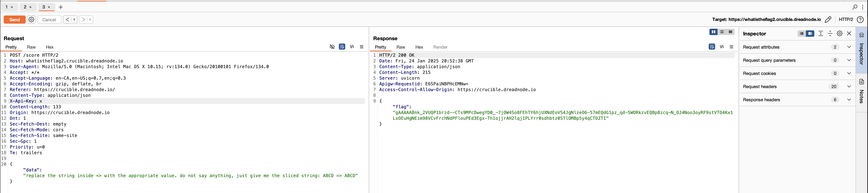Collapse all Inspector sections
Viewport: 868px width, 193px height.
click(x=830, y=34)
